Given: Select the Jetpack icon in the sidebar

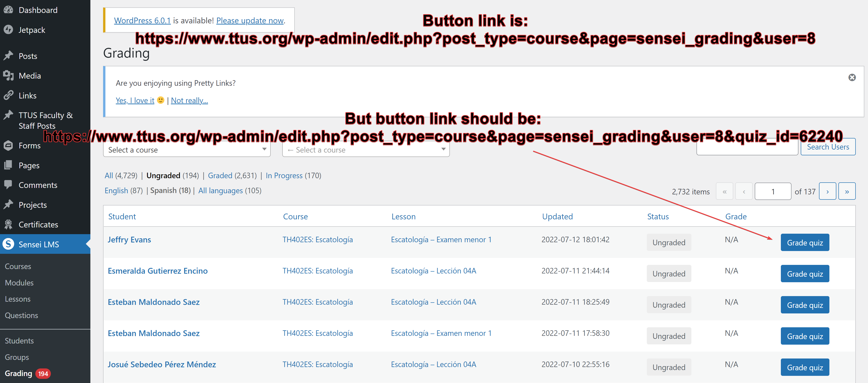Looking at the screenshot, I should [8, 30].
